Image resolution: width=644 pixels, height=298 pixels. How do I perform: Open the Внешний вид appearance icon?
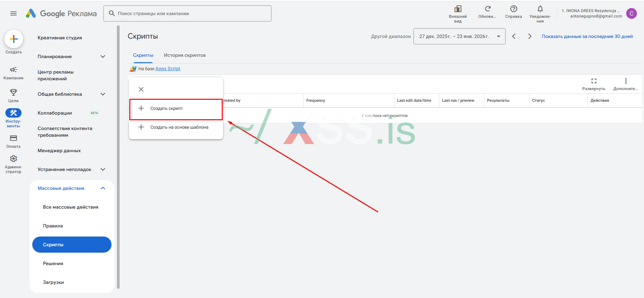(x=458, y=9)
